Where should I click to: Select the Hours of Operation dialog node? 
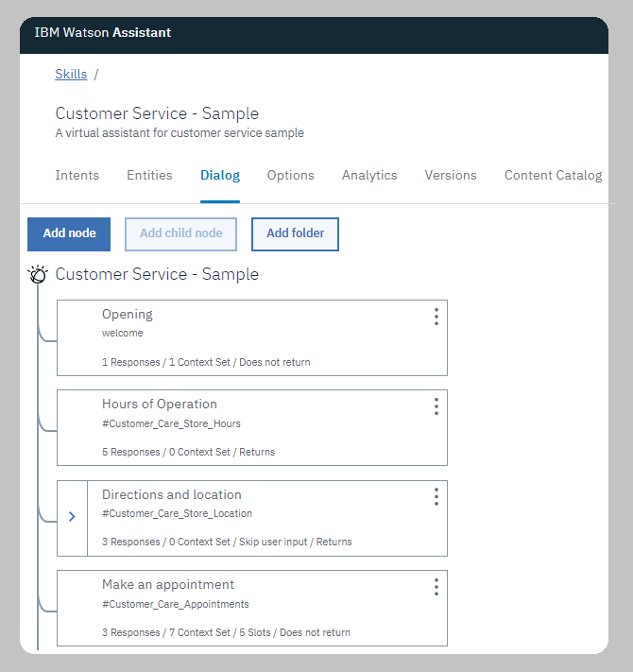pyautogui.click(x=252, y=428)
